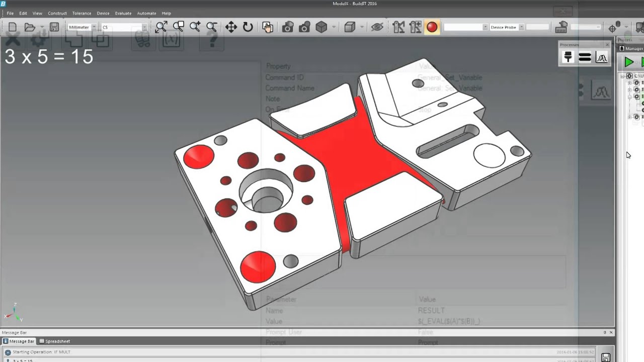
Task: Click the hand-with-ruler measurement icon
Action: click(561, 27)
